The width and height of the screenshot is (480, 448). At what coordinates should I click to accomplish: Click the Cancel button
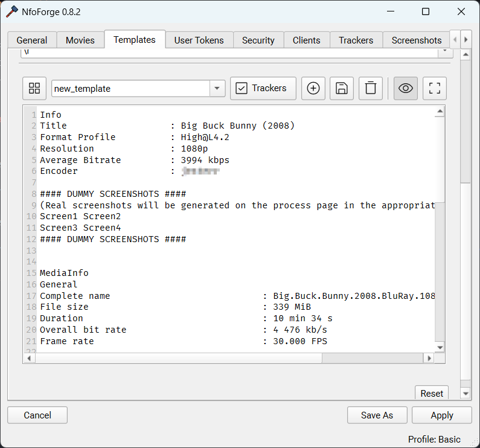(37, 415)
